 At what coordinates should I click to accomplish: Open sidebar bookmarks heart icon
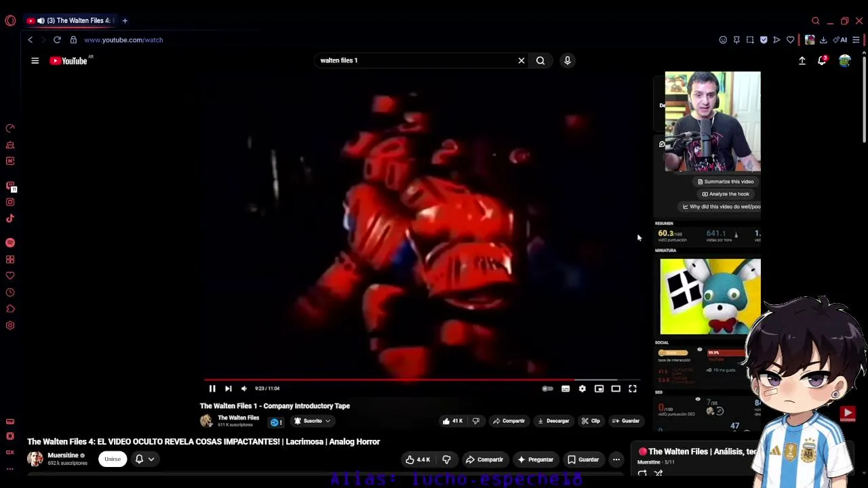pyautogui.click(x=10, y=276)
